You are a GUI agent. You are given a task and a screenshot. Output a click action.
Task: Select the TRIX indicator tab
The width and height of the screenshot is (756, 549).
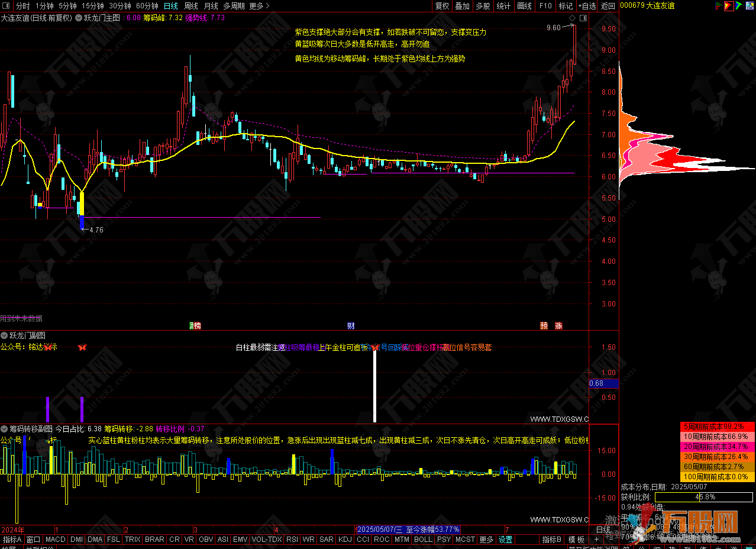coord(133,540)
